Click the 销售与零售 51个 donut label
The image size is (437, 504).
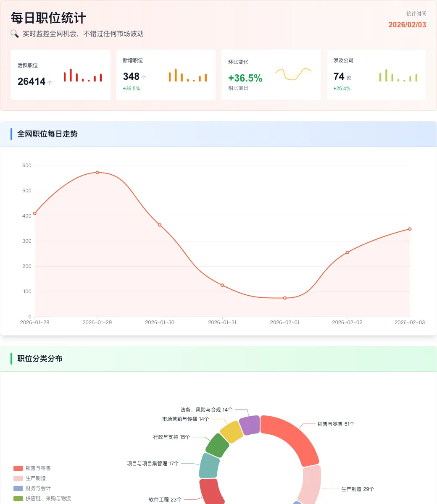(x=336, y=424)
